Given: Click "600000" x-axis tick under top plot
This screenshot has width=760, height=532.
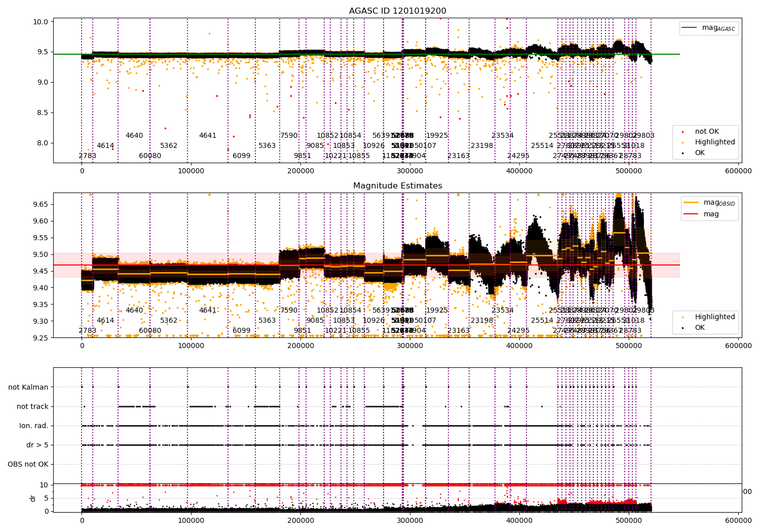Looking at the screenshot, I should [x=738, y=171].
